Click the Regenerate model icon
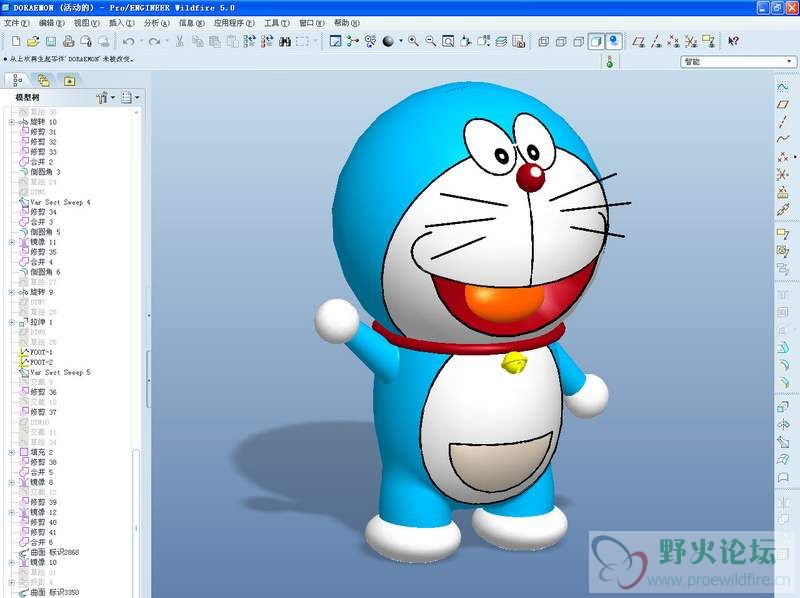The image size is (800, 598). point(249,41)
